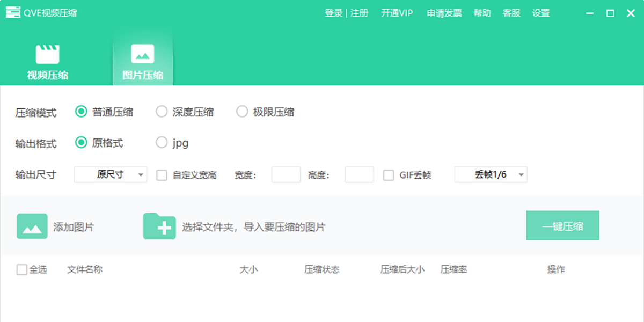644x322 pixels.
Task: Set output format to jpg
Action: (x=162, y=143)
